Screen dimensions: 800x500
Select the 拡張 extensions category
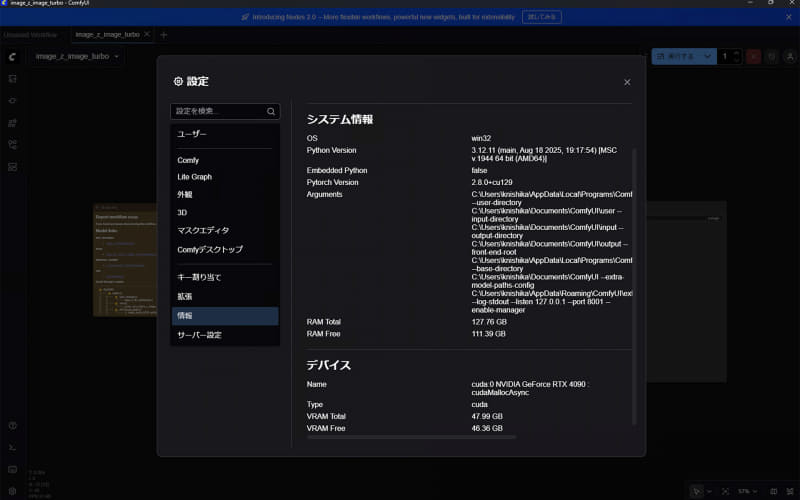[x=225, y=296]
